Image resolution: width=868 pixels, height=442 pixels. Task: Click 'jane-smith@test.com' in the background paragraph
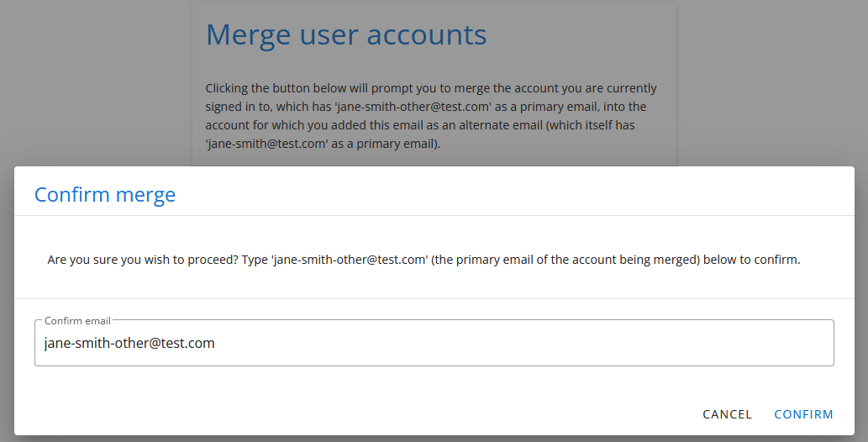[x=266, y=144]
